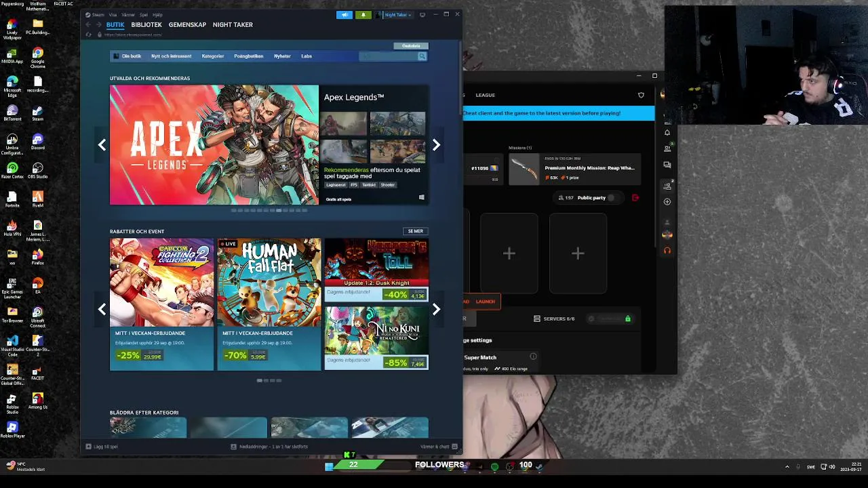Open FACEIT shield icon in header

641,95
